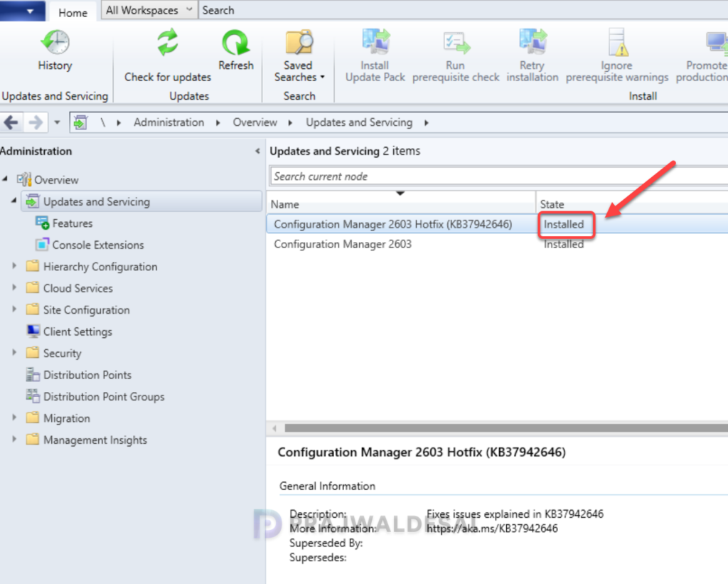Click Updates and Servicing breadcrumb
Viewport: 728px width, 584px height.
tap(359, 122)
